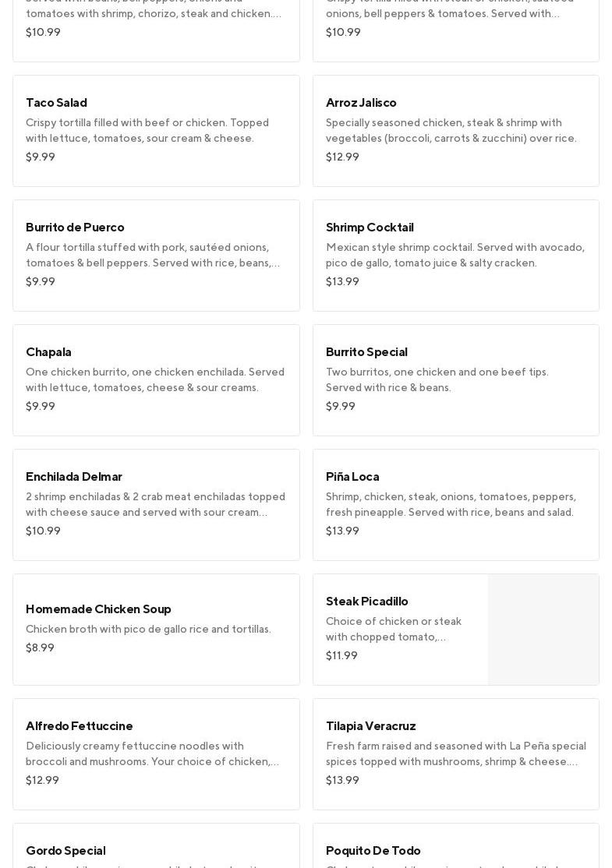This screenshot has width=612, height=868.
Task: Click the $8.99 chicken soup price
Action: click(x=40, y=647)
